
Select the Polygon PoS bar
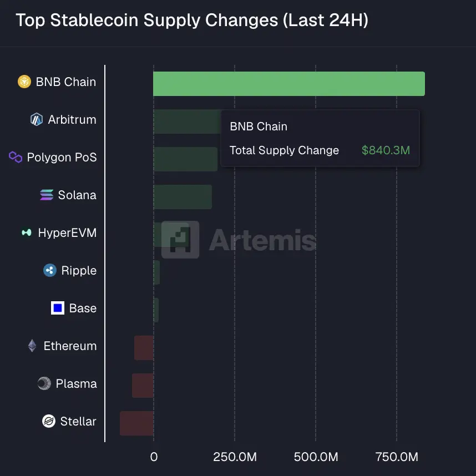click(185, 159)
